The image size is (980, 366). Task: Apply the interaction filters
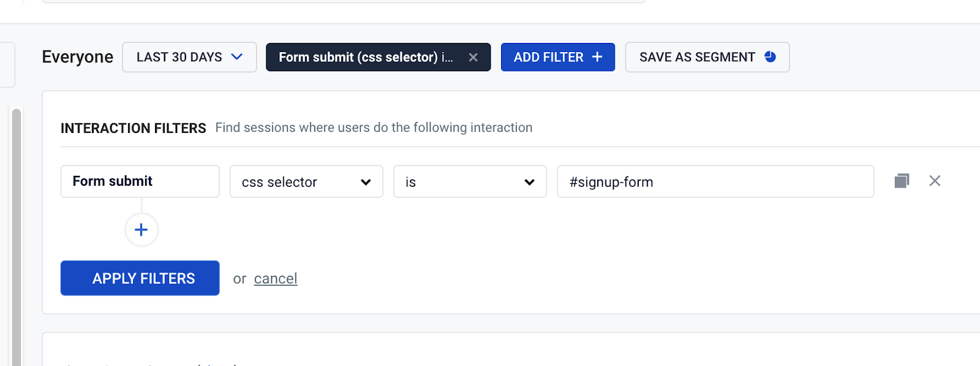[x=140, y=278]
